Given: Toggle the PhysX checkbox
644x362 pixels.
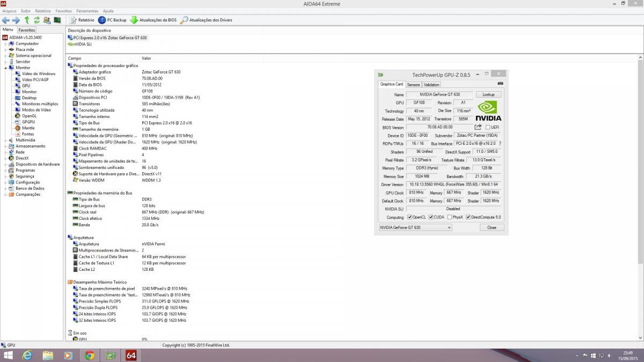Looking at the screenshot, I should [450, 217].
